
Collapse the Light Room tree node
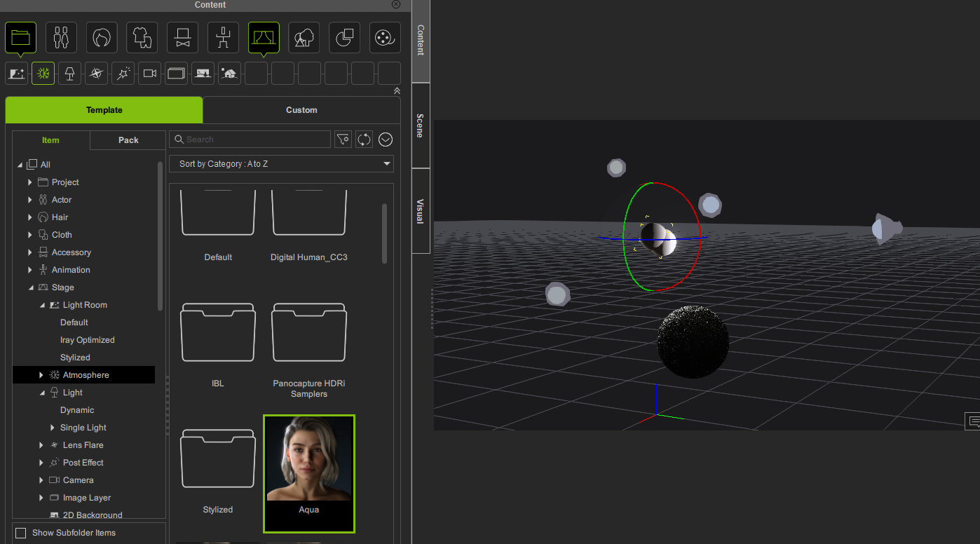point(41,305)
